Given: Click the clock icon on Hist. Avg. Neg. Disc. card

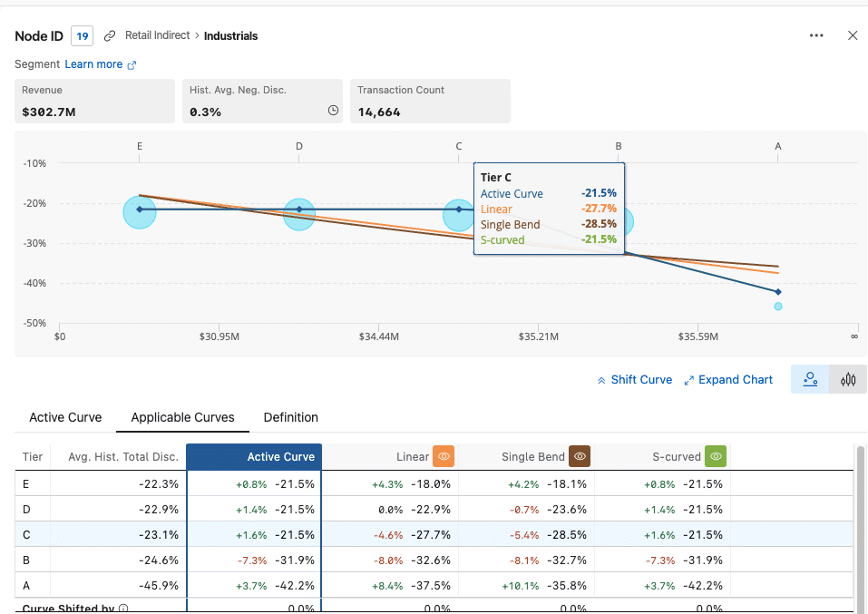Looking at the screenshot, I should (333, 110).
